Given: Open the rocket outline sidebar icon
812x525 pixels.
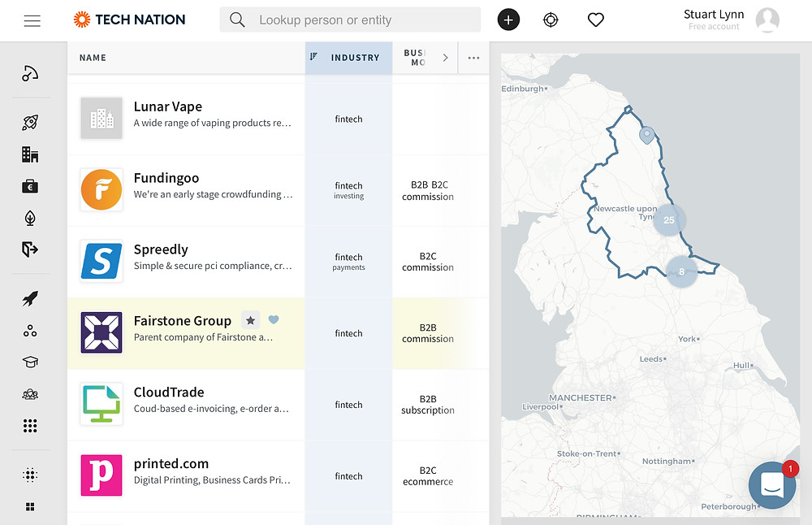Looking at the screenshot, I should pos(30,123).
